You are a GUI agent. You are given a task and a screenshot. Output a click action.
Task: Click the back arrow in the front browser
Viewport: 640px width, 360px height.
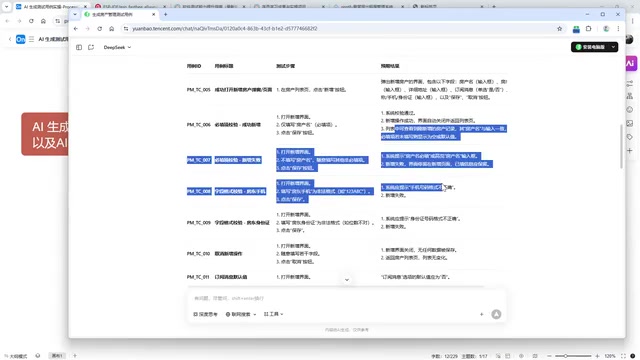(76, 29)
